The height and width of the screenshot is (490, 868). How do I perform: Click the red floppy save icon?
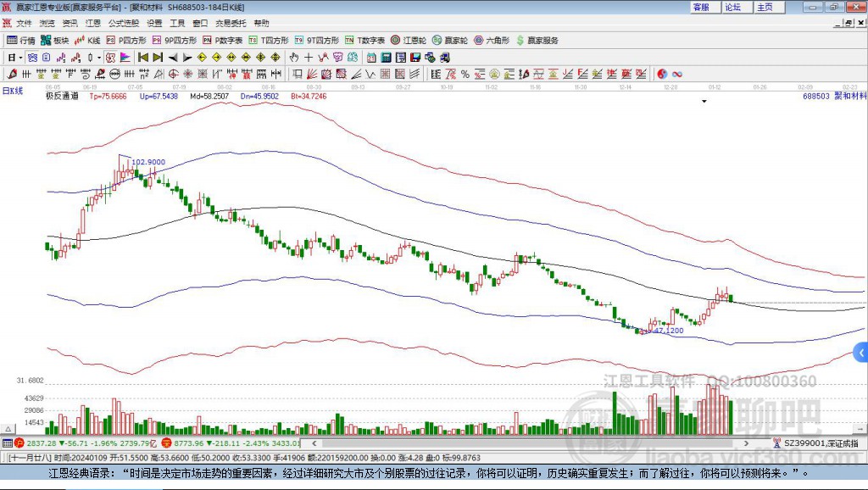tap(415, 58)
